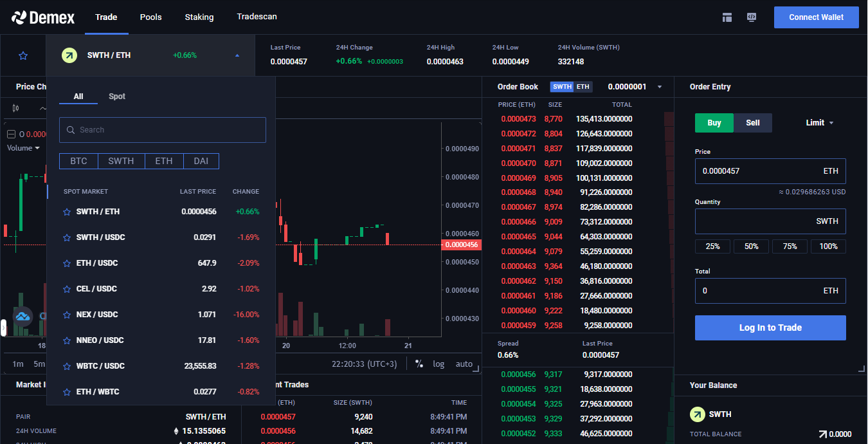
Task: Open the Pools tab
Action: click(x=151, y=17)
